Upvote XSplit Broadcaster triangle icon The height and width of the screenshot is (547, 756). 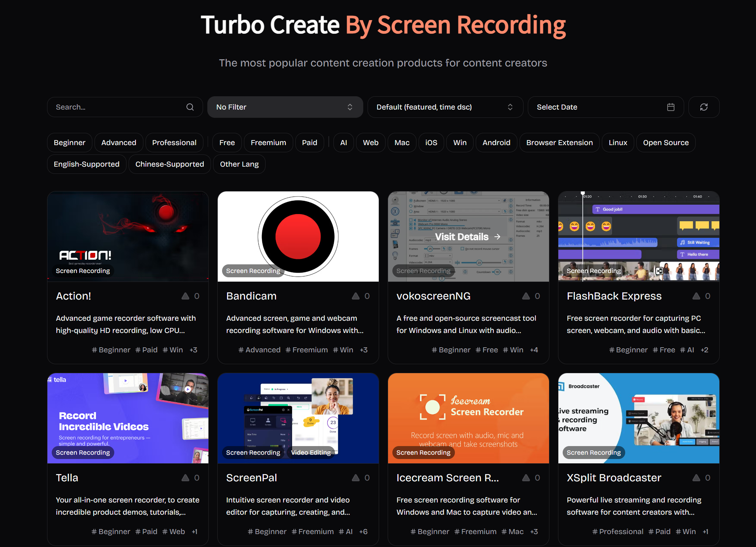(696, 478)
